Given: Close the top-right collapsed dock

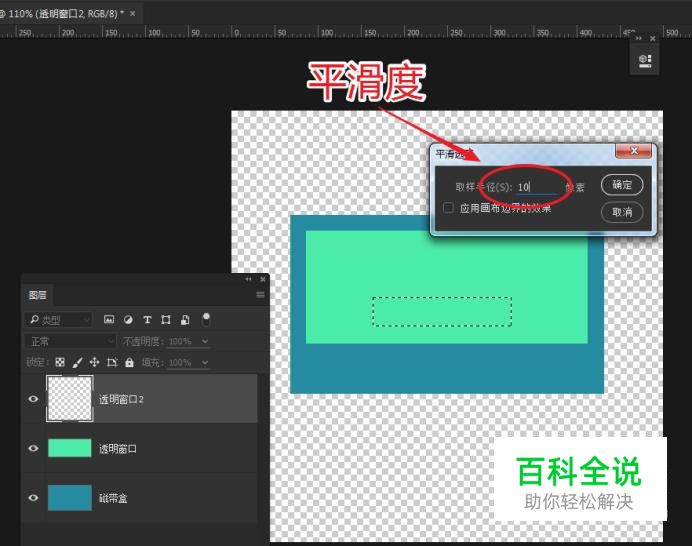Looking at the screenshot, I should 653,38.
